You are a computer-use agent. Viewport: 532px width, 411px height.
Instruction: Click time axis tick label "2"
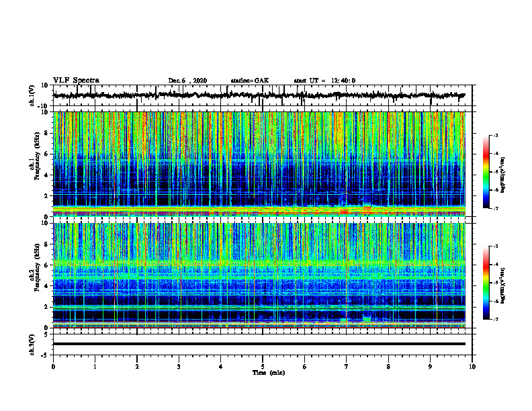point(137,367)
